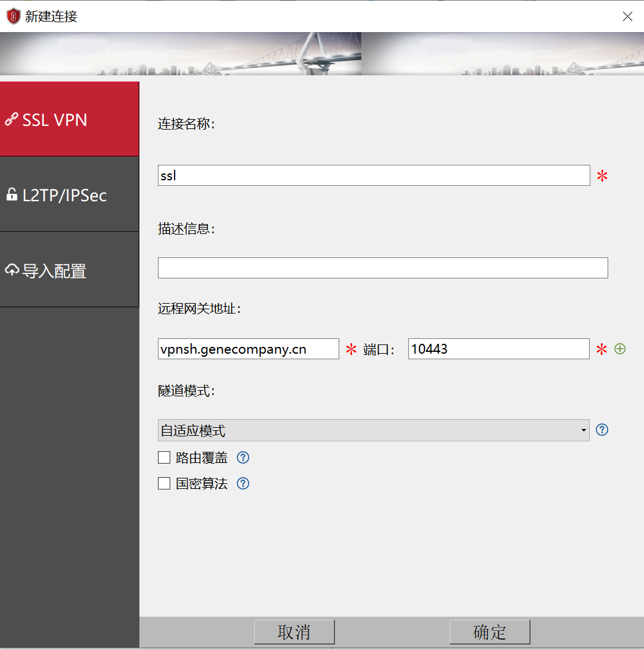Click the red shield app icon
Image resolution: width=644 pixels, height=650 pixels.
[x=13, y=16]
